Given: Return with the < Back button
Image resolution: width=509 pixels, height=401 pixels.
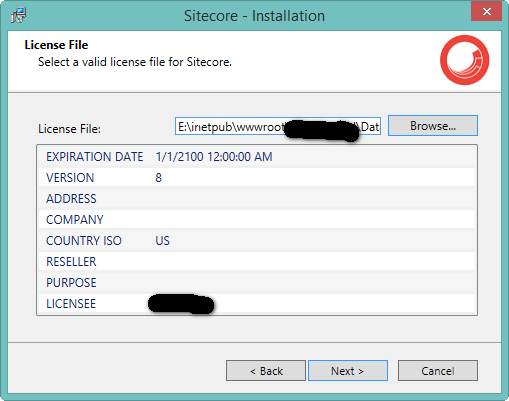Looking at the screenshot, I should tap(266, 370).
